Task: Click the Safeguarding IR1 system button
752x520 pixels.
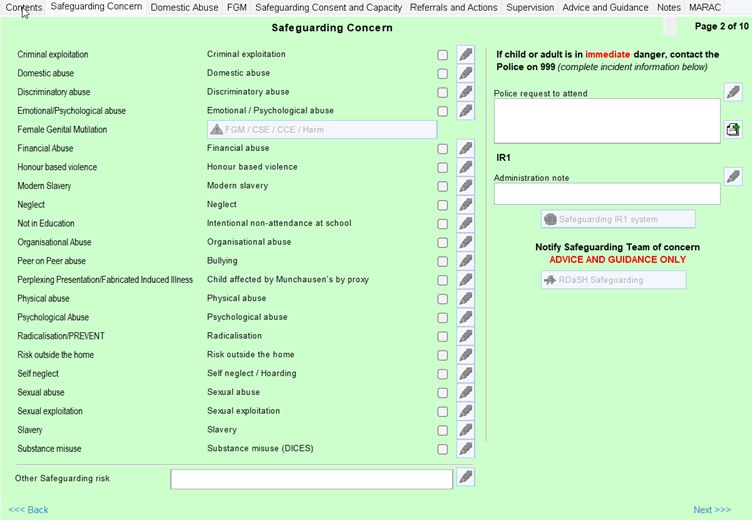Action: [618, 219]
